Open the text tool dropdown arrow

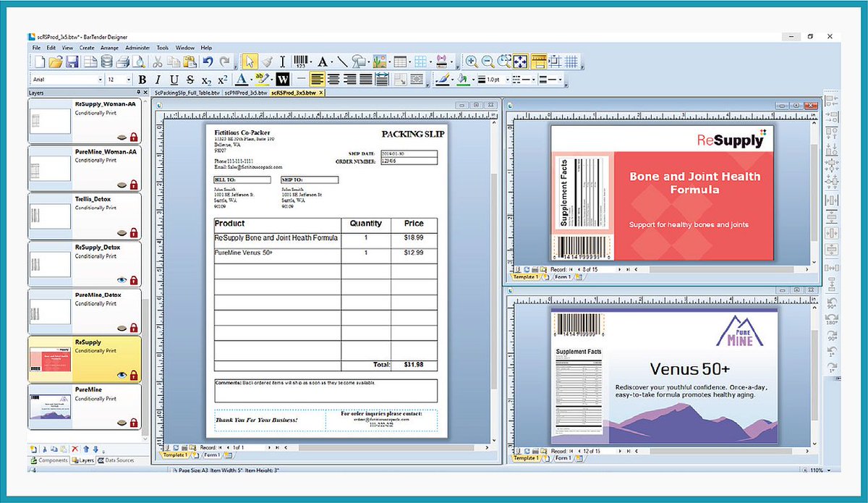pos(332,62)
